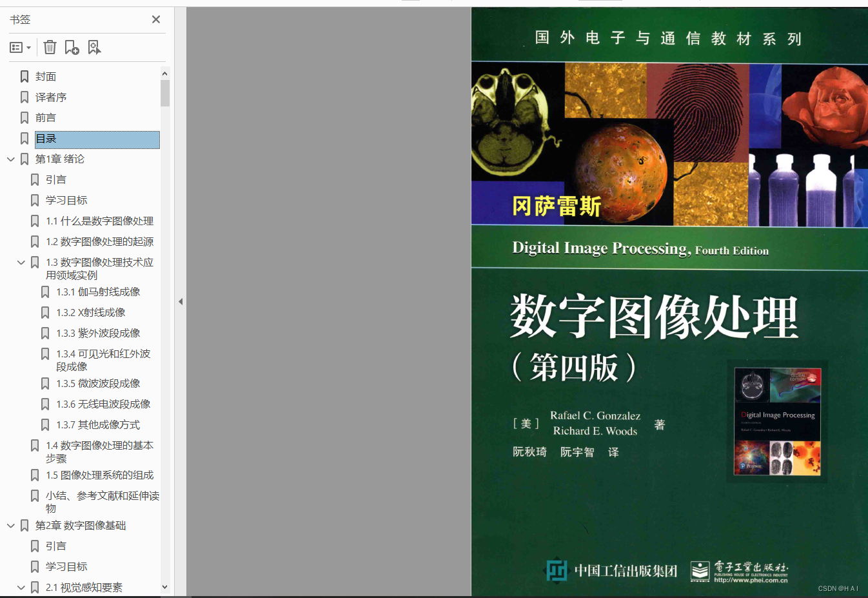
Task: Open the 译者序 bookmark
Action: (x=51, y=97)
